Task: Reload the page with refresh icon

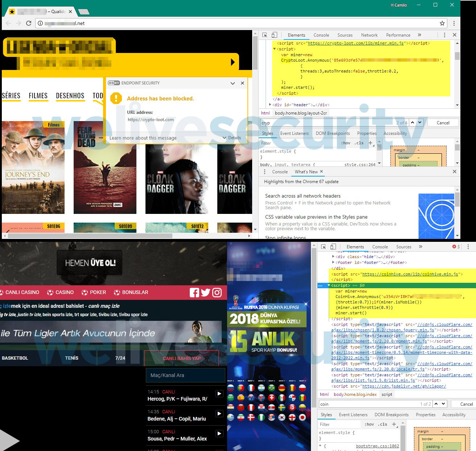Action: point(29,23)
